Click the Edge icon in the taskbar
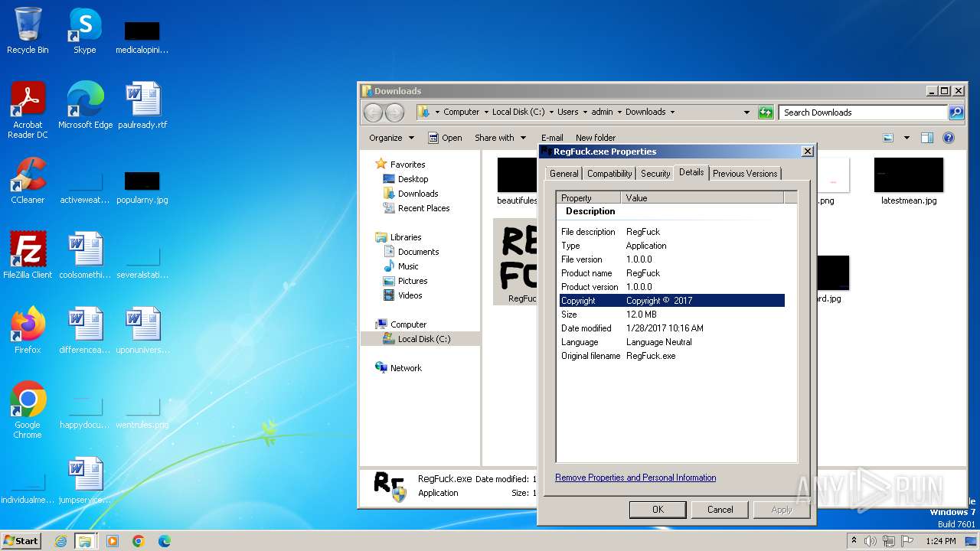This screenshot has height=551, width=980. [165, 541]
